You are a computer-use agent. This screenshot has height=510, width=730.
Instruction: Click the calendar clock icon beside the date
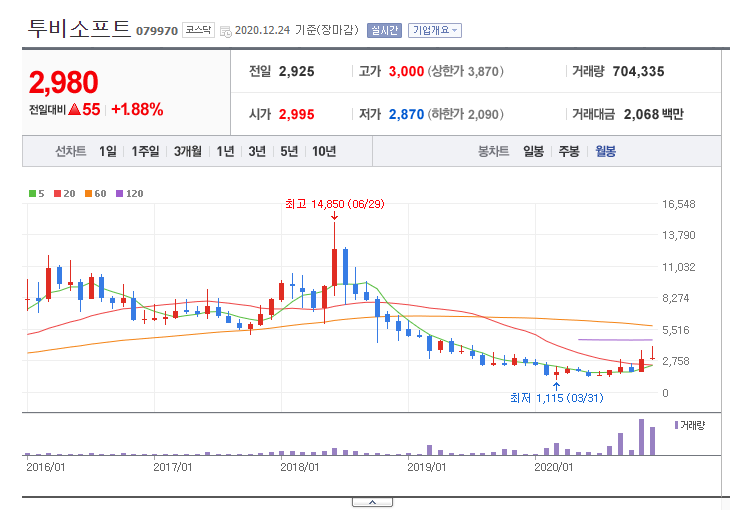[226, 32]
